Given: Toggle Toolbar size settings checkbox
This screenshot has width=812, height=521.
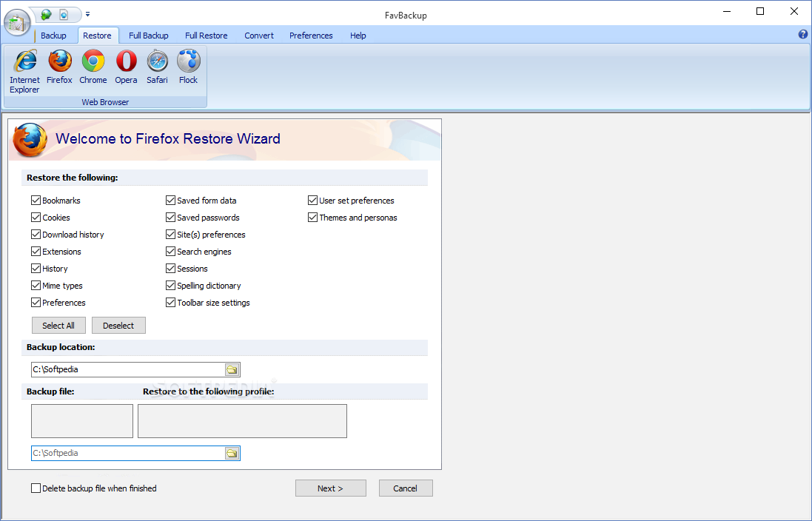Looking at the screenshot, I should [170, 303].
